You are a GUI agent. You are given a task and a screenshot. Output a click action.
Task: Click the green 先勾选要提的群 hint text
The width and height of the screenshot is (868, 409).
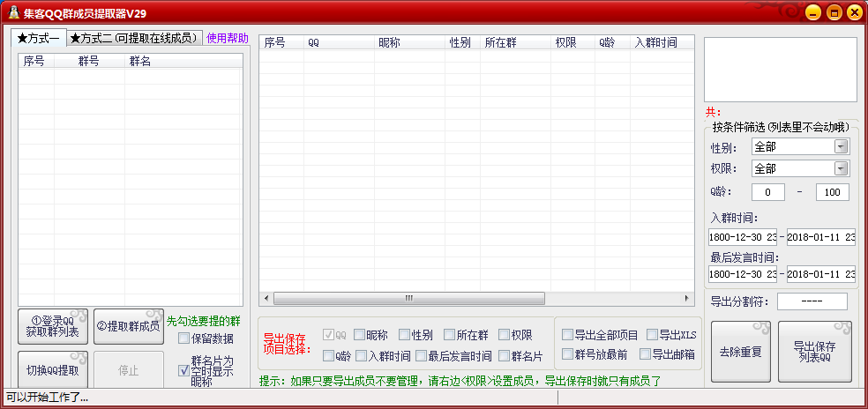(204, 322)
